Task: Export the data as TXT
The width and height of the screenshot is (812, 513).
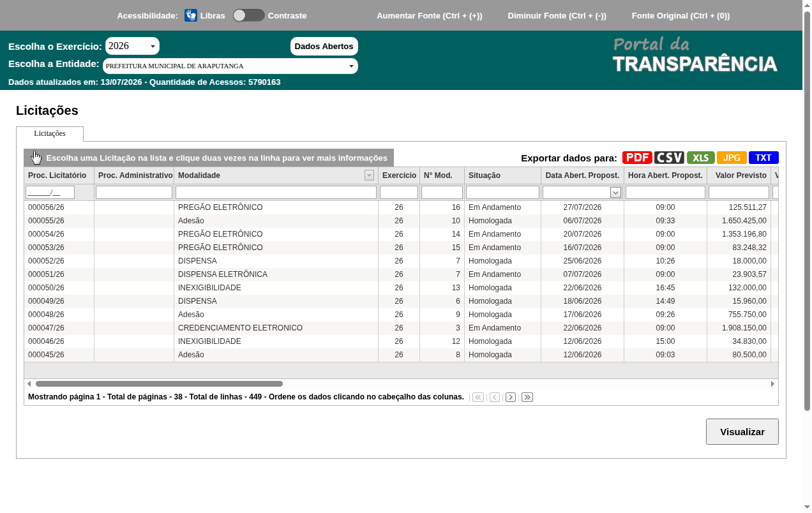Action: coord(763,158)
